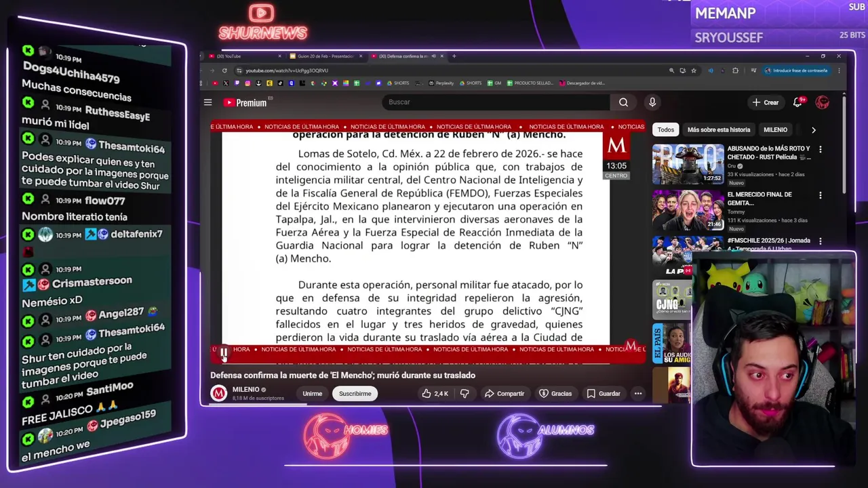Open more actions below the video
This screenshot has height=488, width=868.
click(638, 394)
